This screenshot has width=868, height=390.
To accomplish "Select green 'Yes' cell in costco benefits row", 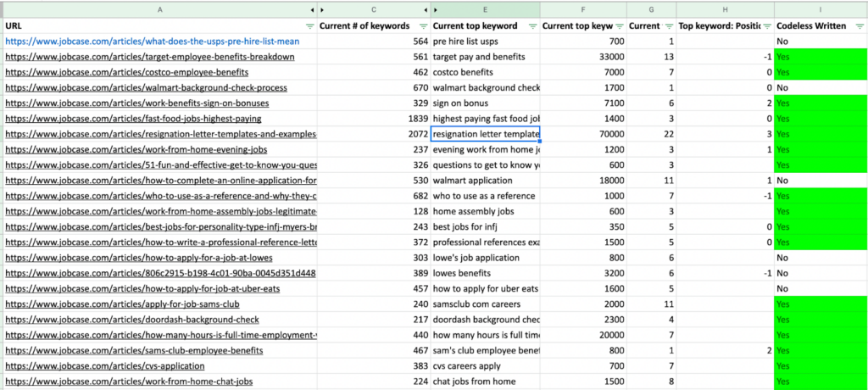I will pyautogui.click(x=821, y=72).
